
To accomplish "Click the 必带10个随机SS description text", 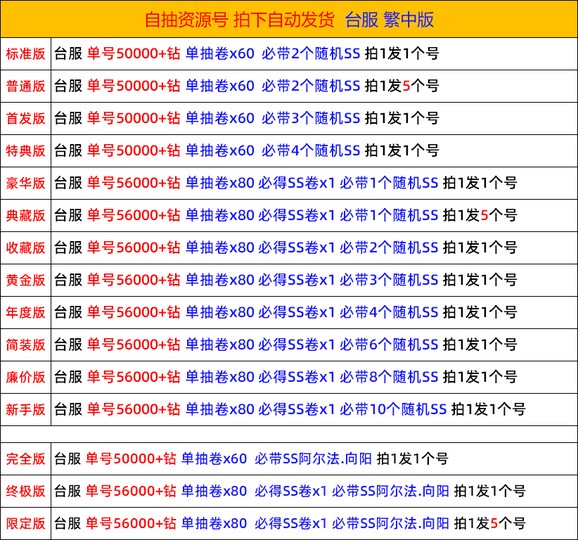I will (x=393, y=409).
